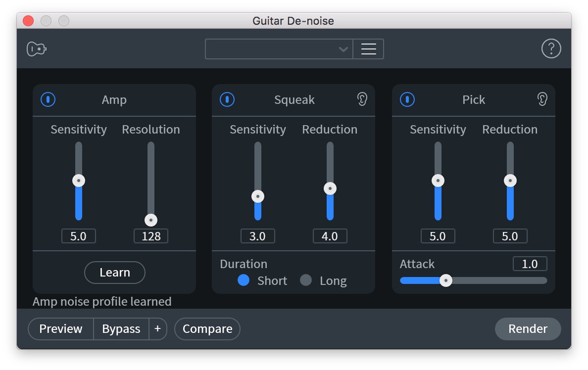
Task: Open the Compare settings view
Action: pos(207,329)
